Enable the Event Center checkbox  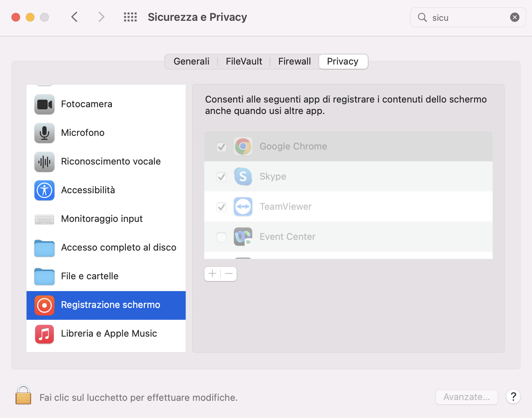(x=222, y=237)
